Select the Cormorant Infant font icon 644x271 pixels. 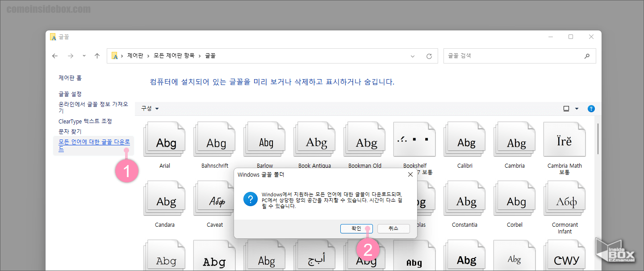pyautogui.click(x=565, y=199)
